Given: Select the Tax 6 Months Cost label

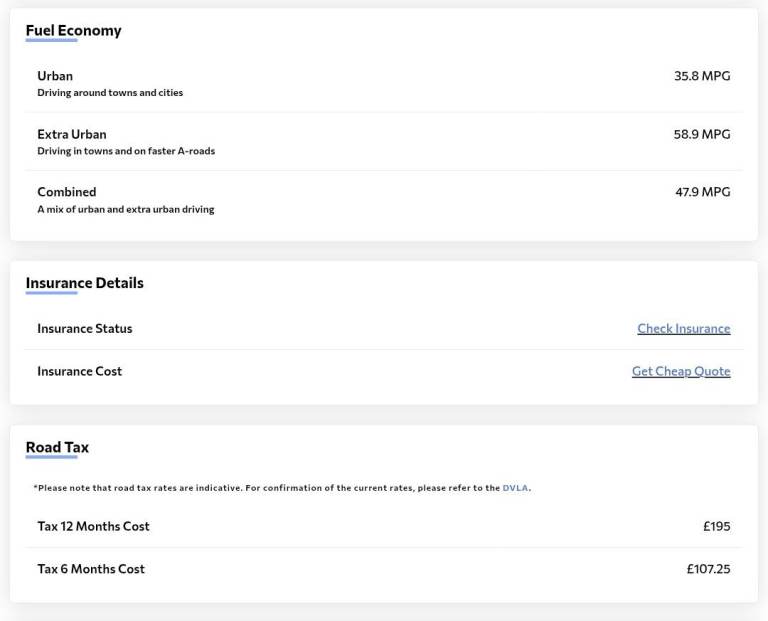Looking at the screenshot, I should [x=91, y=569].
